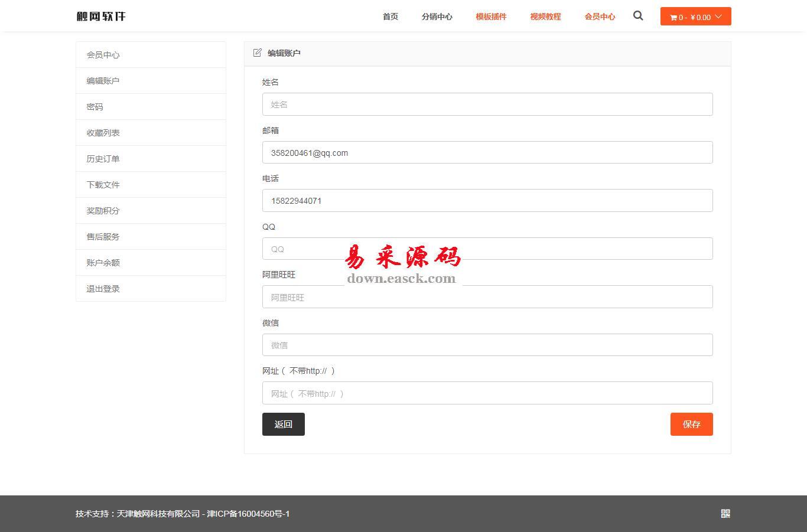Focus the 姓名 input field
Viewport: 807px width, 532px height.
pos(487,105)
